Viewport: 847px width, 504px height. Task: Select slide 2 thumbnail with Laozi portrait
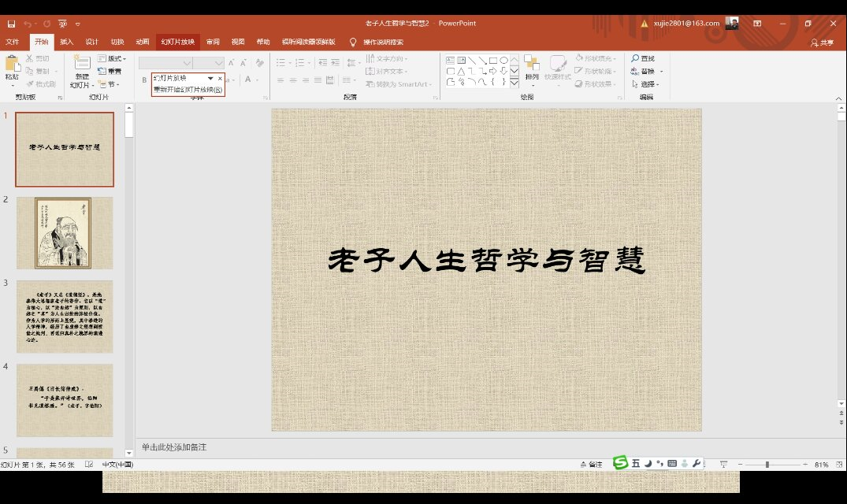coord(65,233)
